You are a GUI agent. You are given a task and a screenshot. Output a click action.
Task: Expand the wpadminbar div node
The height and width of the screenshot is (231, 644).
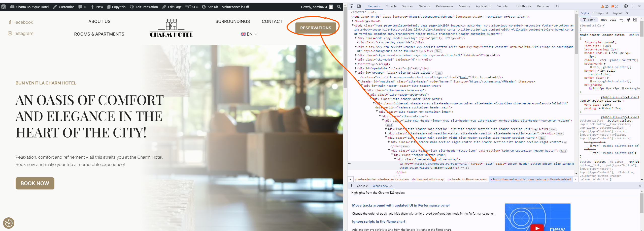point(356,68)
